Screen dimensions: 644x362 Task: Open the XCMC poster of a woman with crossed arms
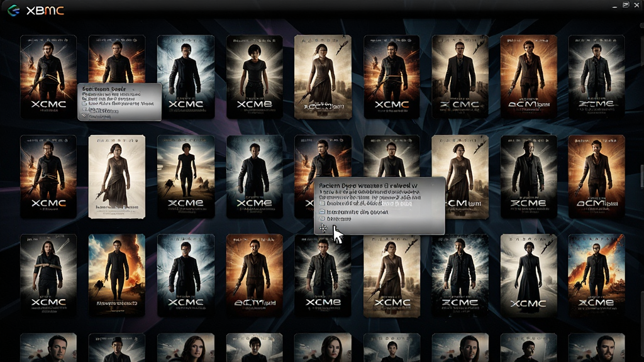coord(48,275)
